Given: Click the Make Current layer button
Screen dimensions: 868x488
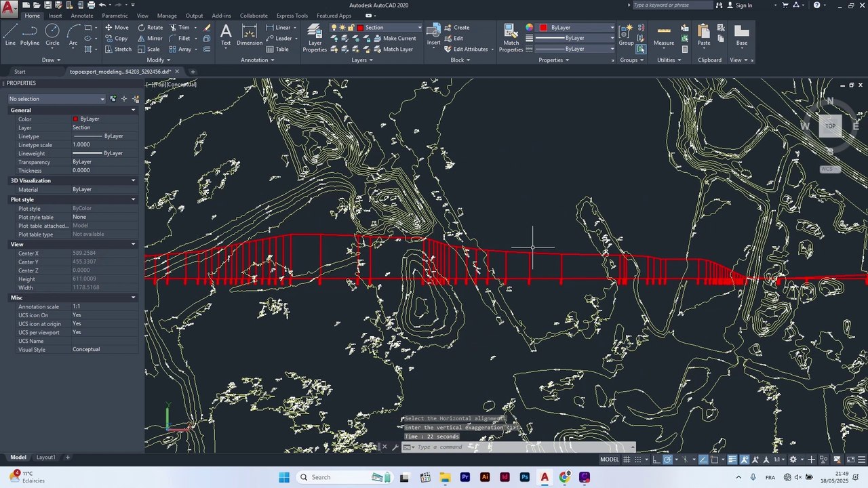Looking at the screenshot, I should [x=394, y=39].
